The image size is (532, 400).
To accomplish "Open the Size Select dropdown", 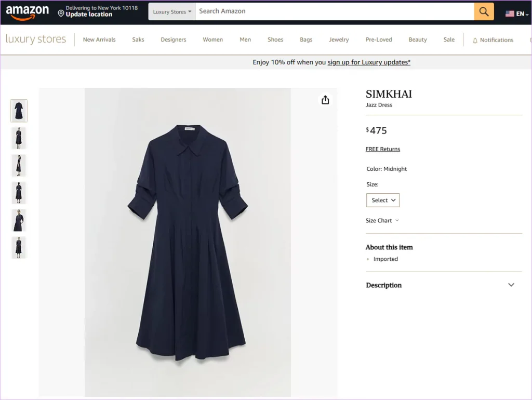I will click(383, 200).
